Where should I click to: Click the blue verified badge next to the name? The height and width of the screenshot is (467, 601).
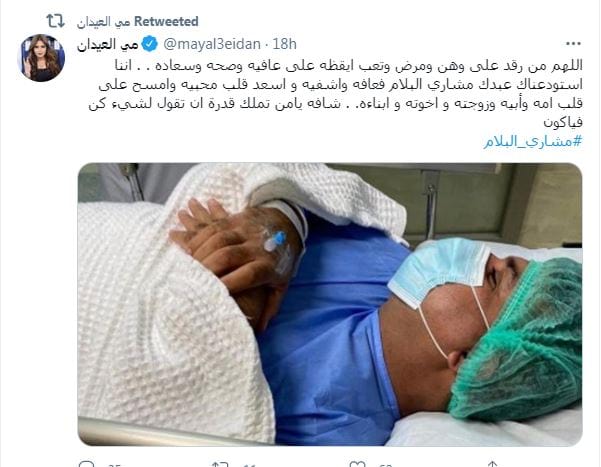click(149, 44)
